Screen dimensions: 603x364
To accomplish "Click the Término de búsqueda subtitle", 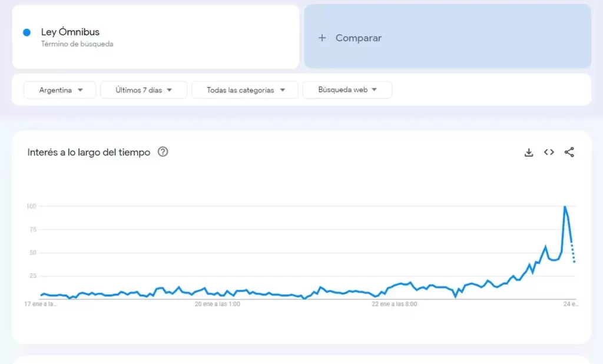I will (77, 44).
